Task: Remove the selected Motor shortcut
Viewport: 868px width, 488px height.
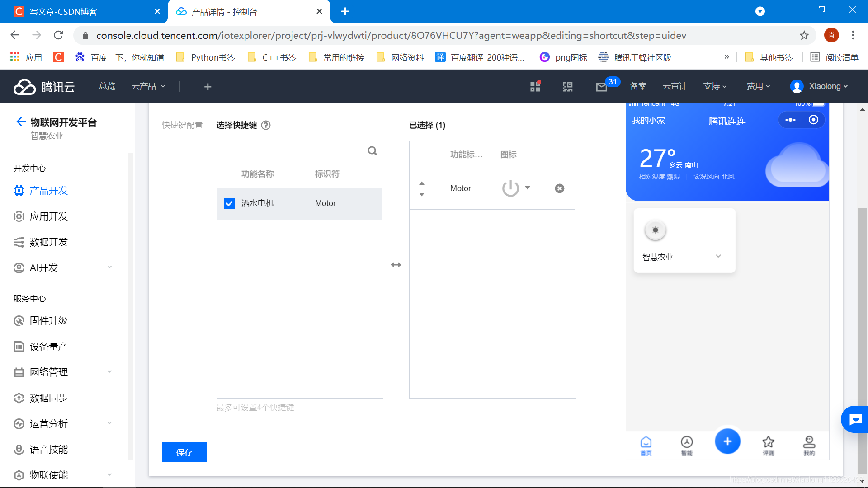Action: (x=559, y=188)
